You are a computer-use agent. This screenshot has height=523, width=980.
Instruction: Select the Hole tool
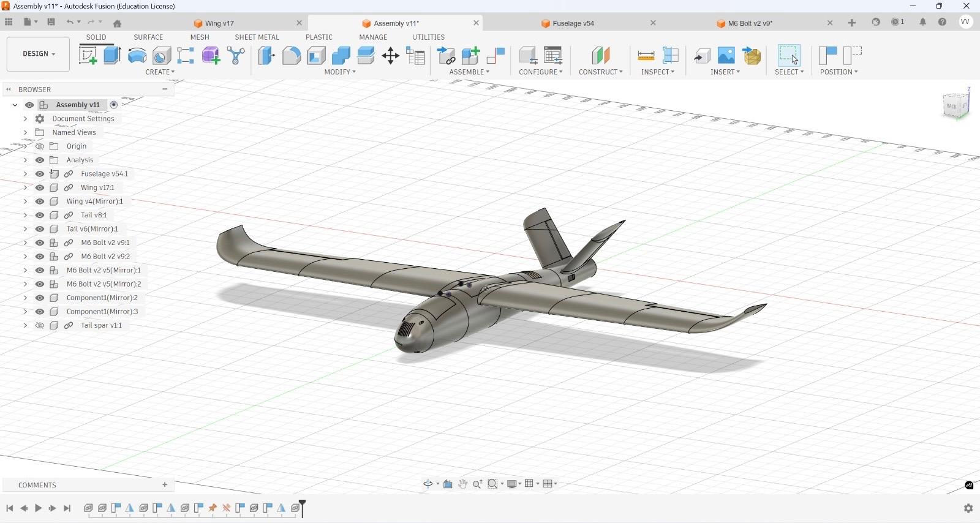pos(162,56)
